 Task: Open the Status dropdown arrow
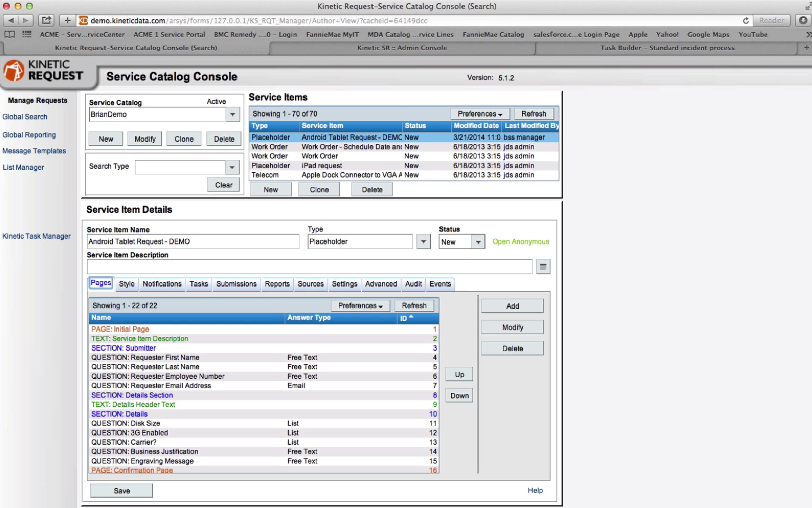478,242
